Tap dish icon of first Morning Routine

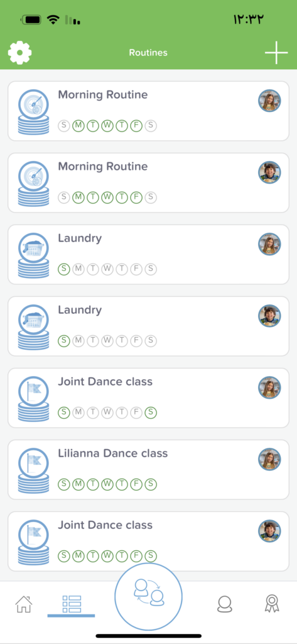pos(33,112)
